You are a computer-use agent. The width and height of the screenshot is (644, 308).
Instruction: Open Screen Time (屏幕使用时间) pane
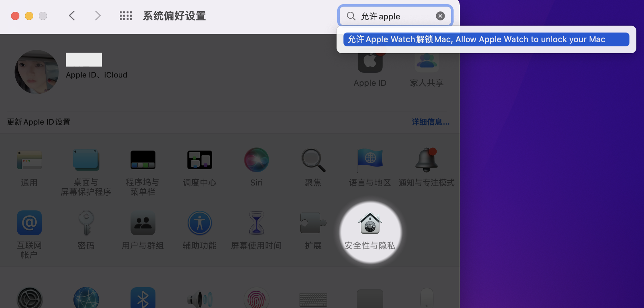(256, 223)
